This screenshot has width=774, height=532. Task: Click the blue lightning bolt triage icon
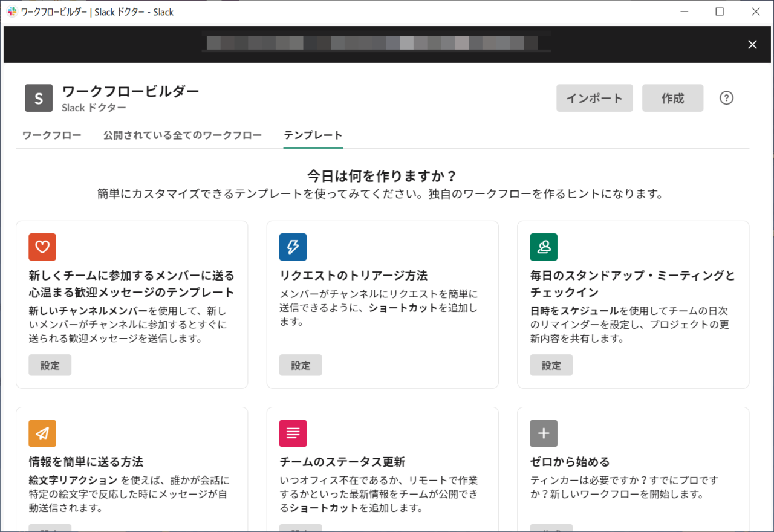point(293,247)
